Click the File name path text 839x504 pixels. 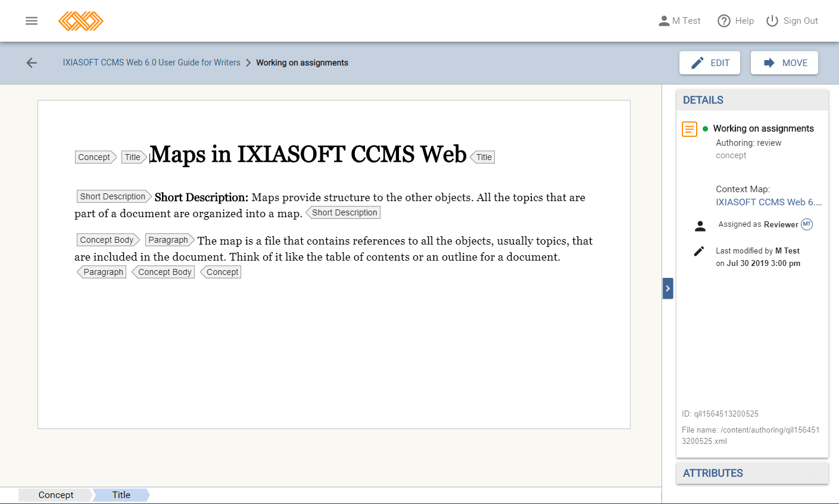click(x=751, y=436)
